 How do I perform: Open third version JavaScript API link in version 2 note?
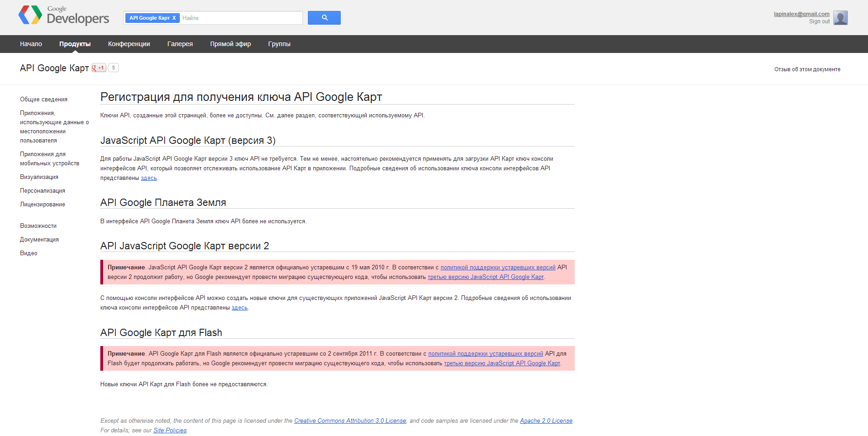(486, 277)
